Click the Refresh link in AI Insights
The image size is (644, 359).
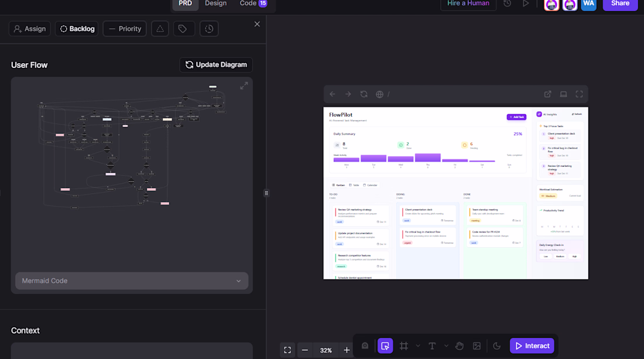point(577,114)
